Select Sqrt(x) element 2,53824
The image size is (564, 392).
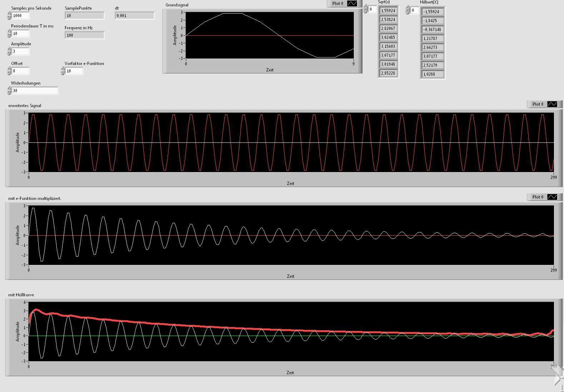pos(388,20)
